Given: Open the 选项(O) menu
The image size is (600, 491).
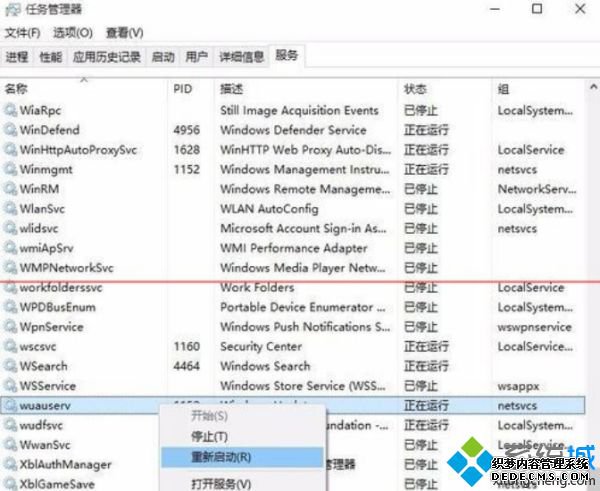Looking at the screenshot, I should [73, 33].
